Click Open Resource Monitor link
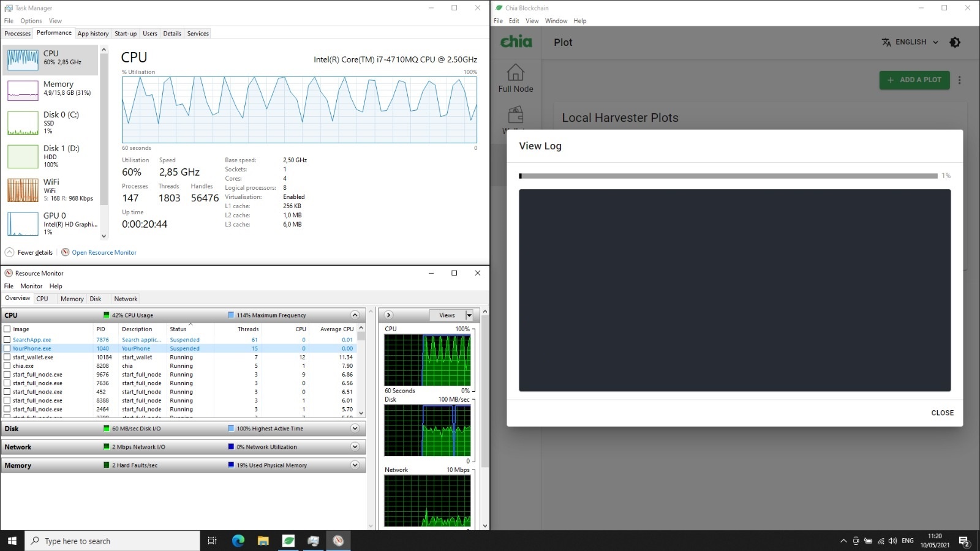 pyautogui.click(x=104, y=252)
